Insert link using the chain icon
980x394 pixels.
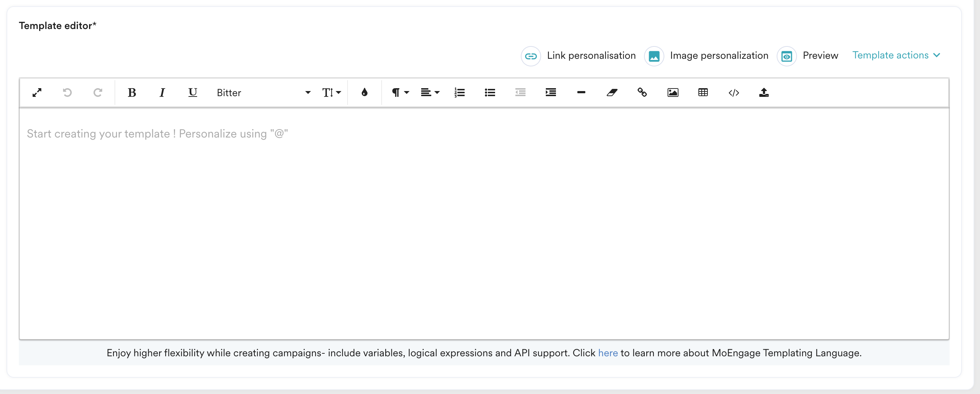pos(642,93)
